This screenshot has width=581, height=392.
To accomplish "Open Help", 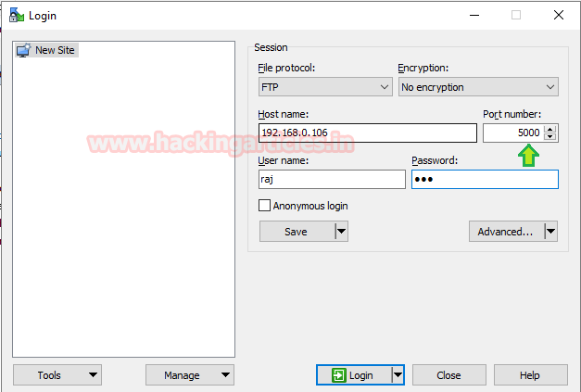I will [x=531, y=375].
